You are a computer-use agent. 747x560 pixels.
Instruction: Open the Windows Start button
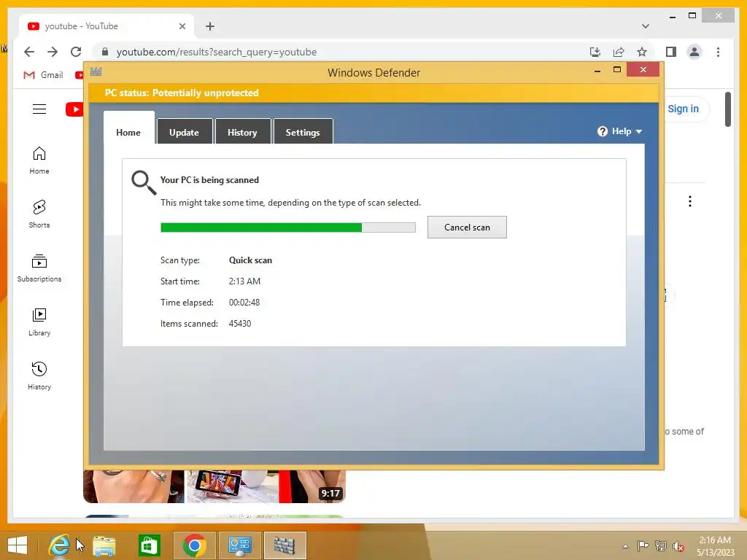point(18,545)
